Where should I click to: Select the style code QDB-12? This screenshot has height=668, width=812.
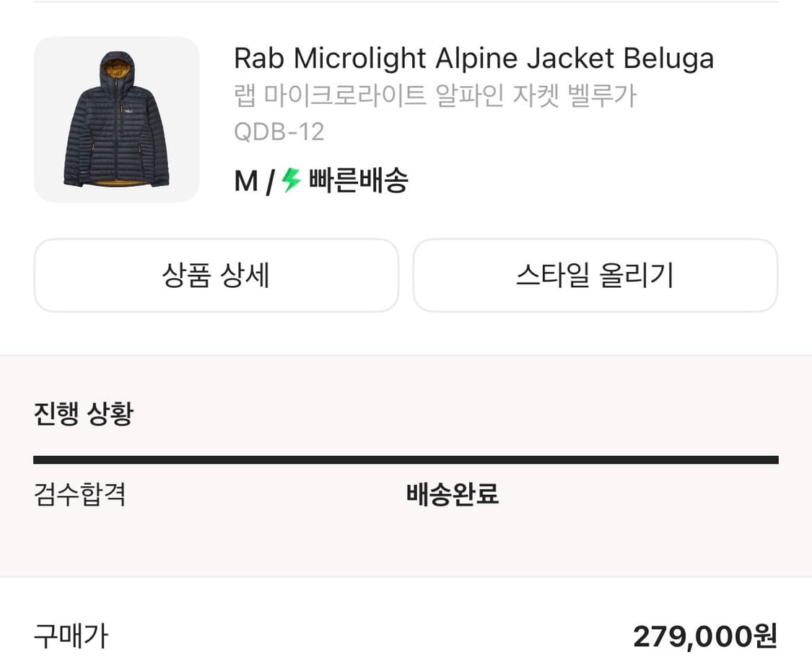click(x=279, y=132)
